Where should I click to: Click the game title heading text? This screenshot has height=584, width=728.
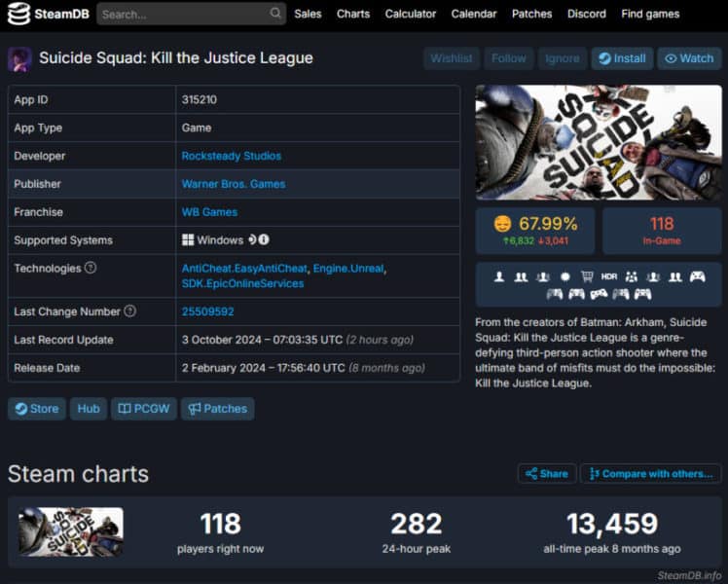[x=176, y=58]
